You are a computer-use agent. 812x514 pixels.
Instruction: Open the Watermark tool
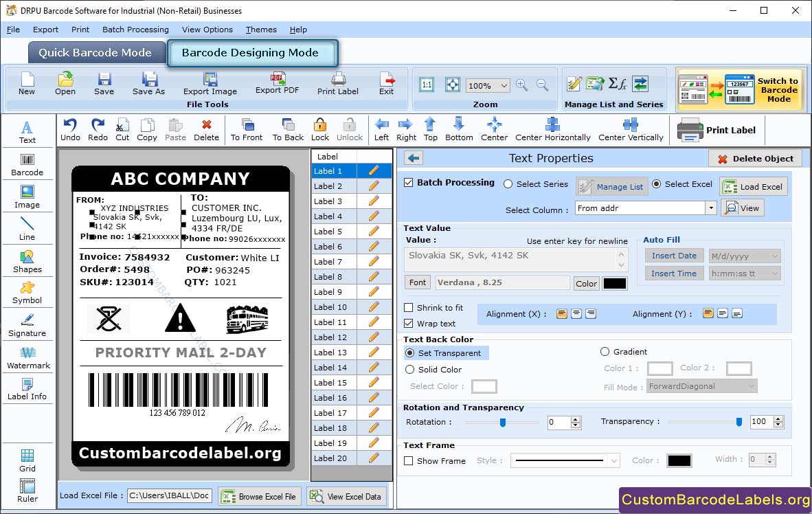click(28, 358)
